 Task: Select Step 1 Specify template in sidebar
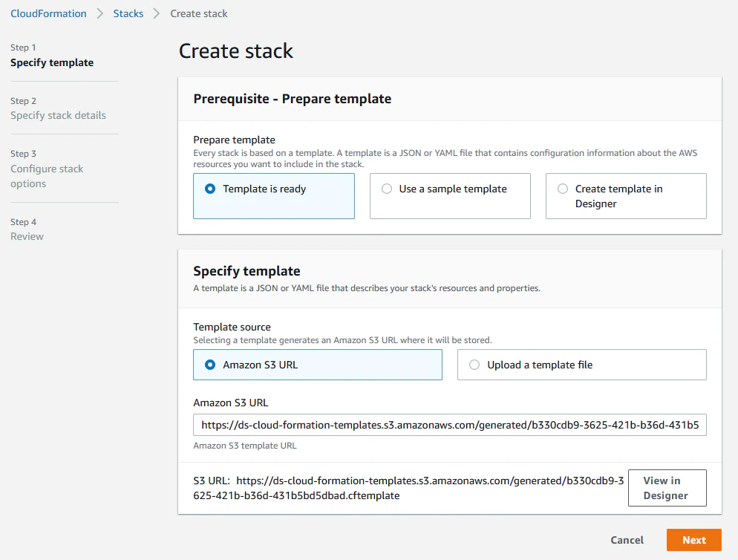[52, 56]
